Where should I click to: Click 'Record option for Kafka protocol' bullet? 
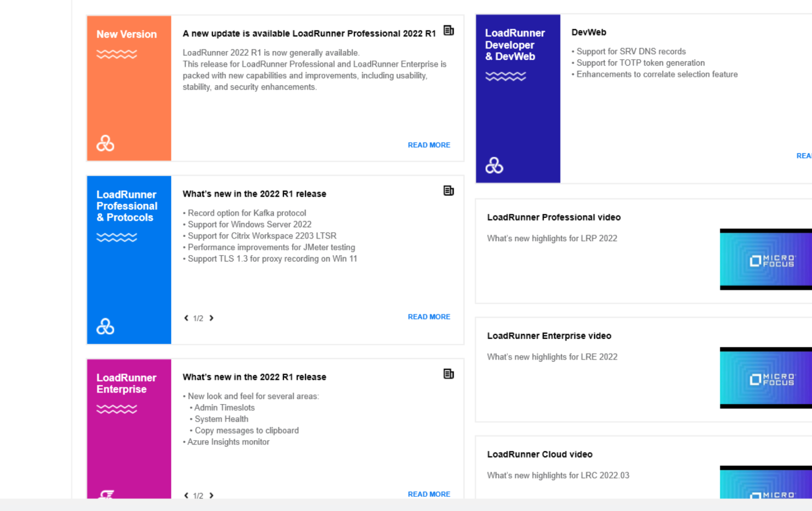[245, 213]
